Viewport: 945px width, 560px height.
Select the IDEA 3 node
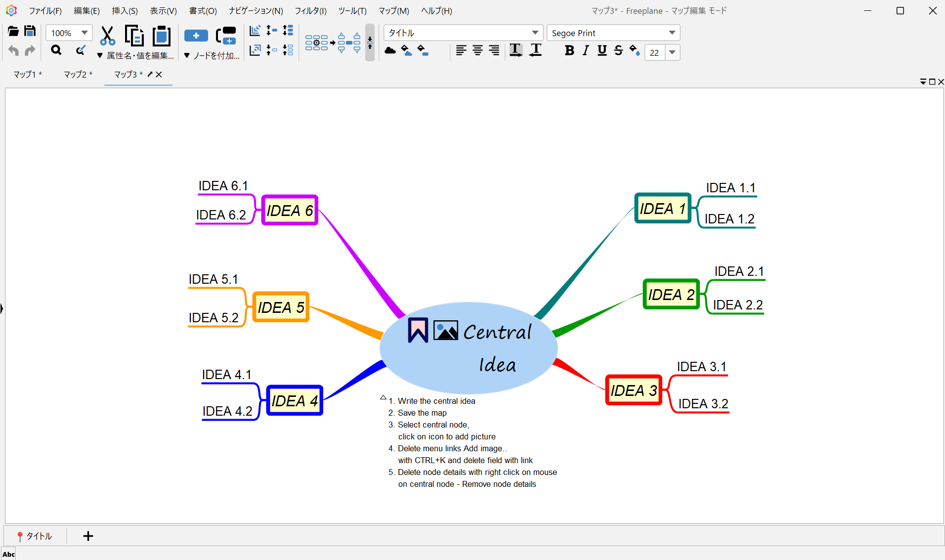(x=633, y=390)
